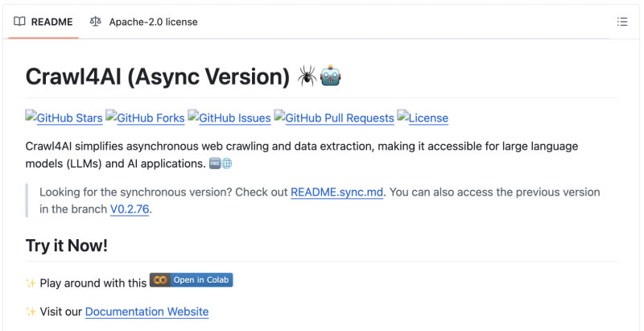The width and height of the screenshot is (644, 331).
Task: Click the Open in Colab badge
Action: click(191, 280)
